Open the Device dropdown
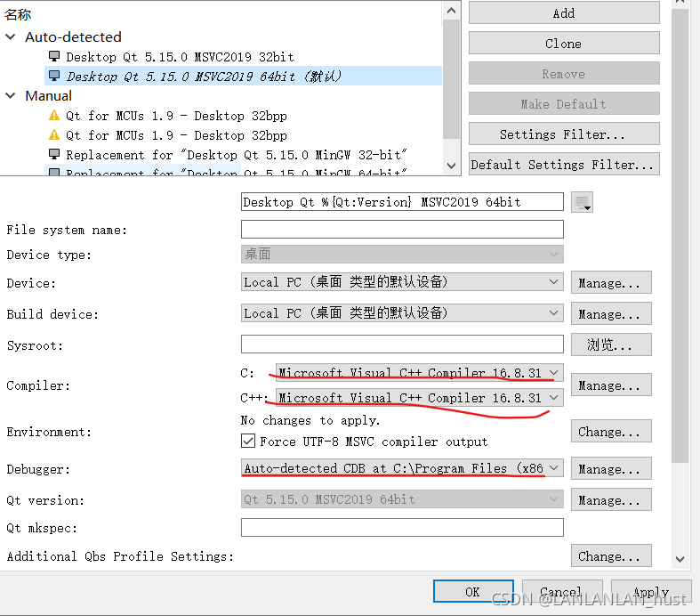The height and width of the screenshot is (616, 700). 402,282
